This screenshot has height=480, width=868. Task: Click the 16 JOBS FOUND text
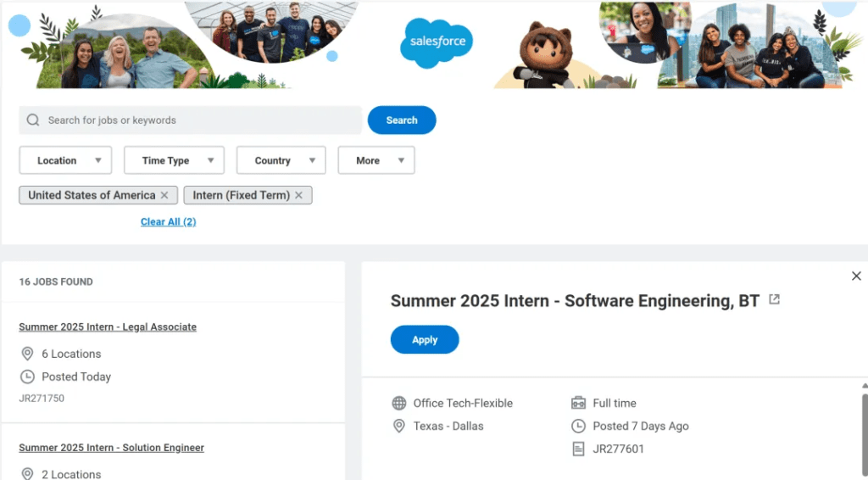point(56,282)
